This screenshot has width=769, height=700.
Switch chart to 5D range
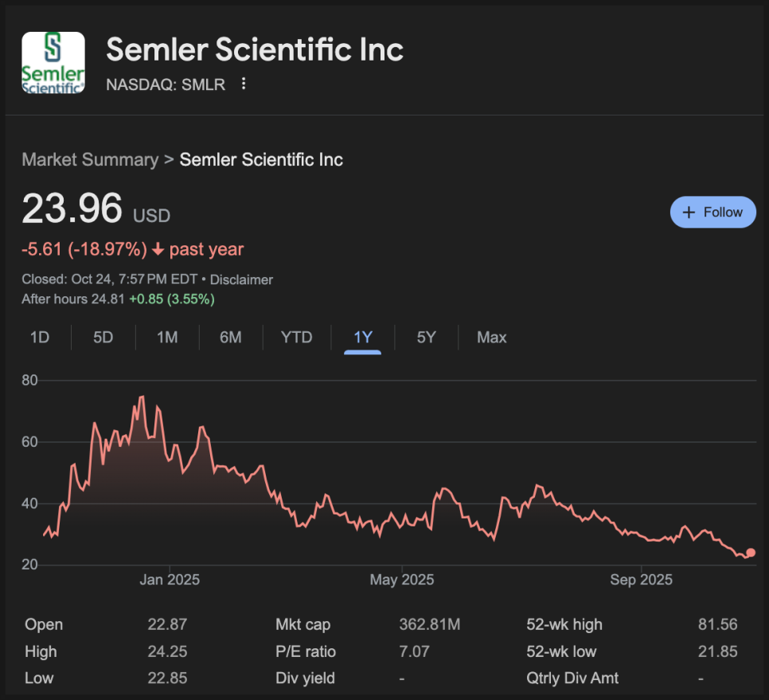point(103,337)
